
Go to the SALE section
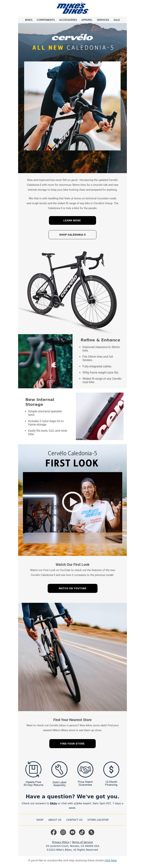[117, 20]
